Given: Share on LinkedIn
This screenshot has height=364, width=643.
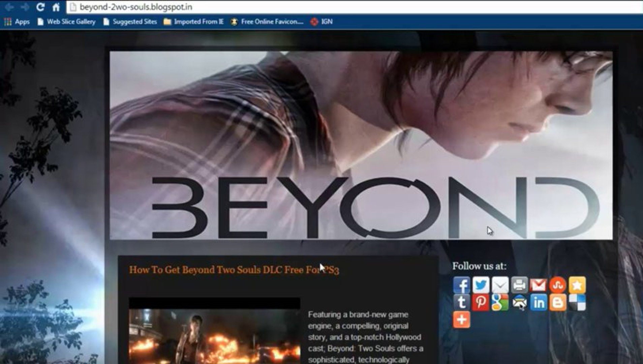Looking at the screenshot, I should pyautogui.click(x=539, y=302).
